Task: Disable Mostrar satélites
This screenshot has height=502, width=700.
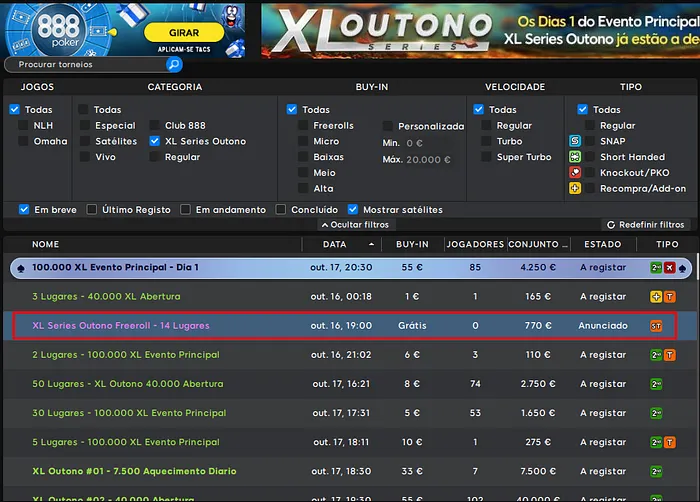Action: pyautogui.click(x=353, y=209)
